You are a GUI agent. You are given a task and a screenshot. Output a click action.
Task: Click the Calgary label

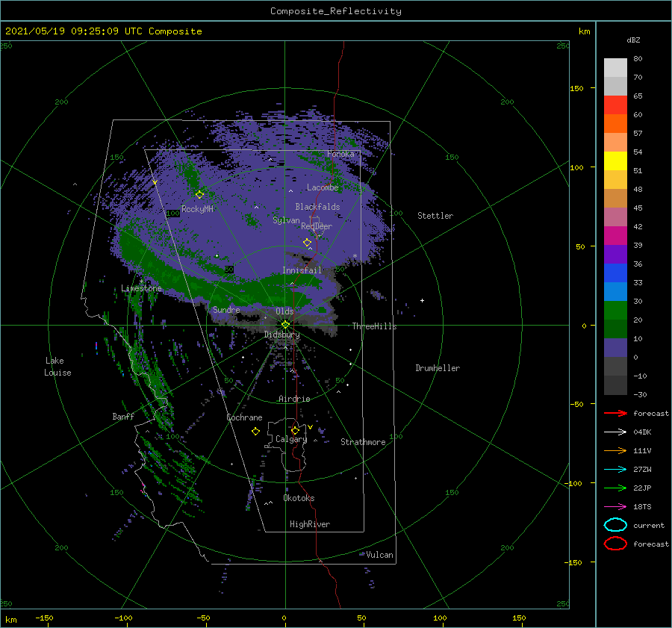(291, 439)
